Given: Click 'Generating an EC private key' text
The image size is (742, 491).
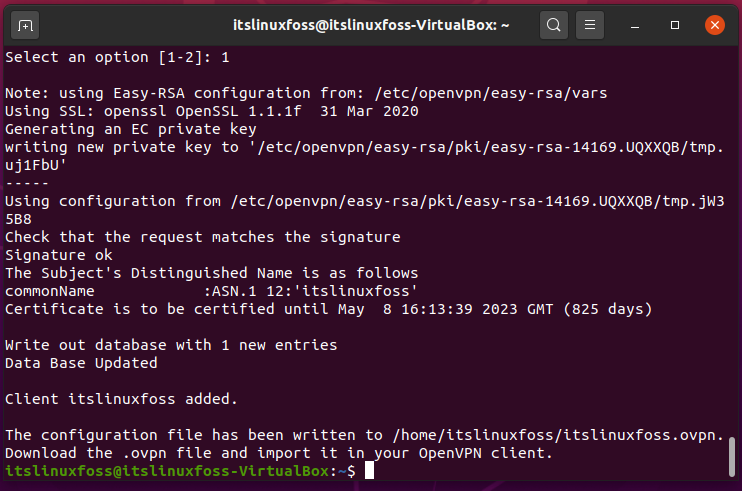Looking at the screenshot, I should click(x=131, y=129).
